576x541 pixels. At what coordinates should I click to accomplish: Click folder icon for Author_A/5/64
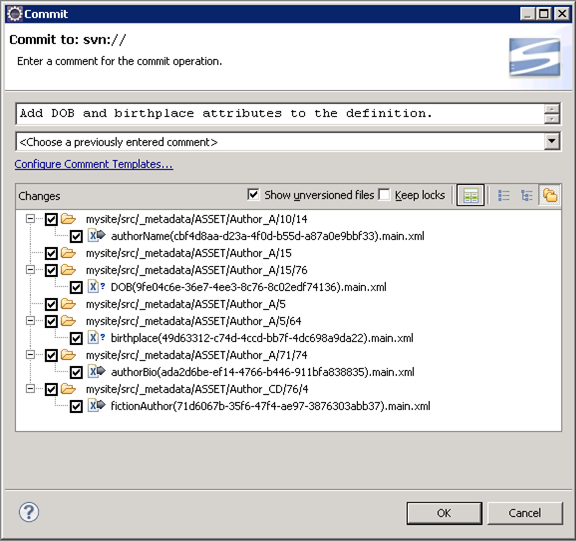click(x=68, y=321)
